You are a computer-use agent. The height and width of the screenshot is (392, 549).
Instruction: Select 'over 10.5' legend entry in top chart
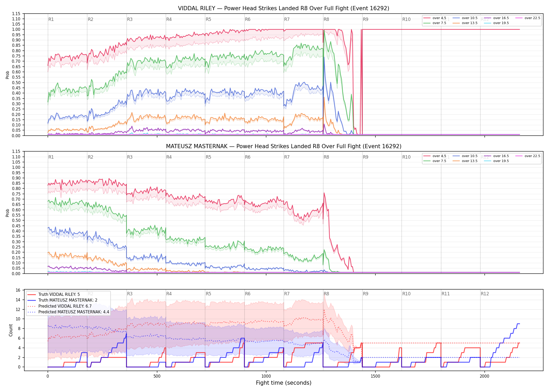465,18
